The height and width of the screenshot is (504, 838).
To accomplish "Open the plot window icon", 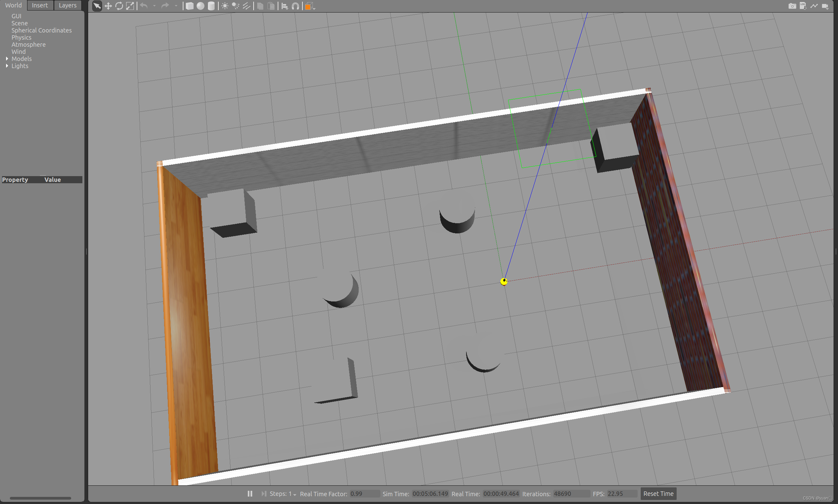I will click(814, 6).
